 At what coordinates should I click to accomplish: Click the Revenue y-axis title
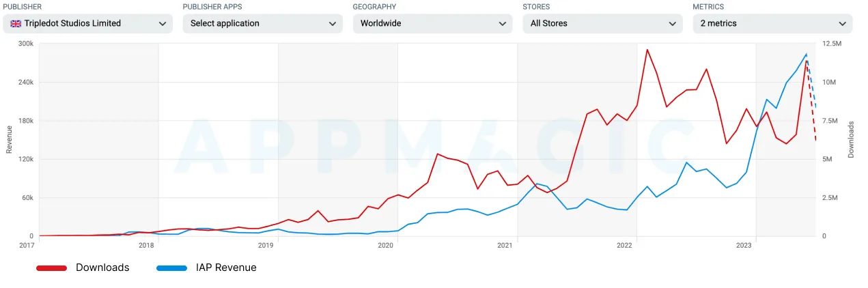pos(9,139)
